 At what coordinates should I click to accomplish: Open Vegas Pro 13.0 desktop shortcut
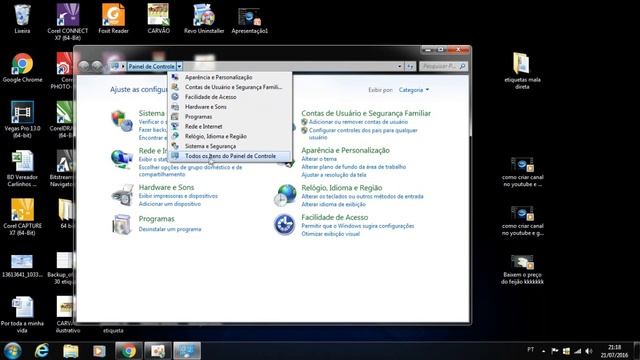(22, 119)
